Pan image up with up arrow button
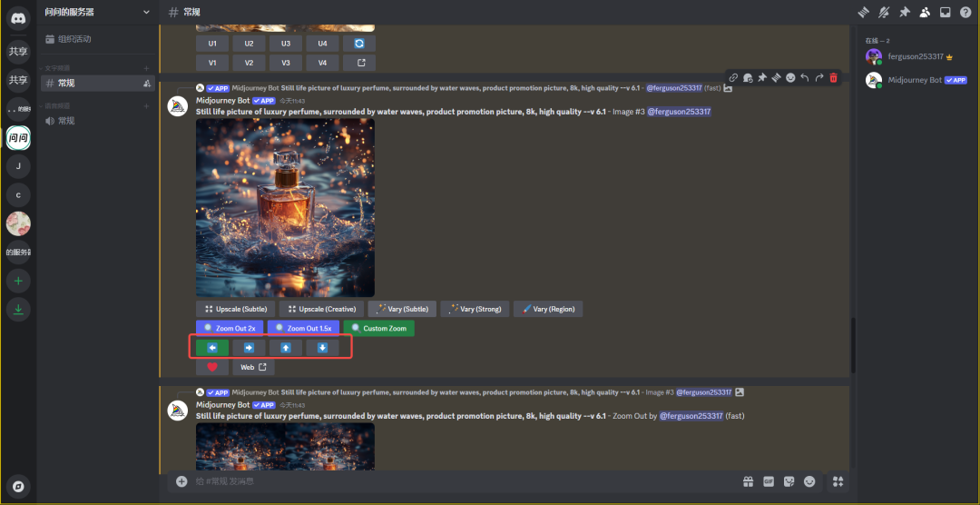Screen dimensions: 980x505 286,347
